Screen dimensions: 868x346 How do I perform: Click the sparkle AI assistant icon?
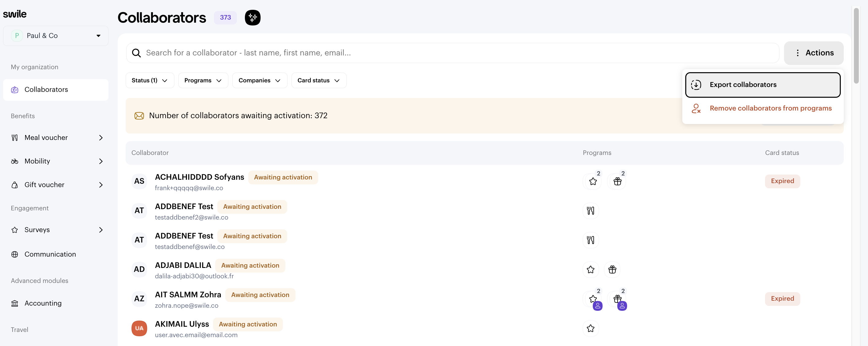[252, 17]
